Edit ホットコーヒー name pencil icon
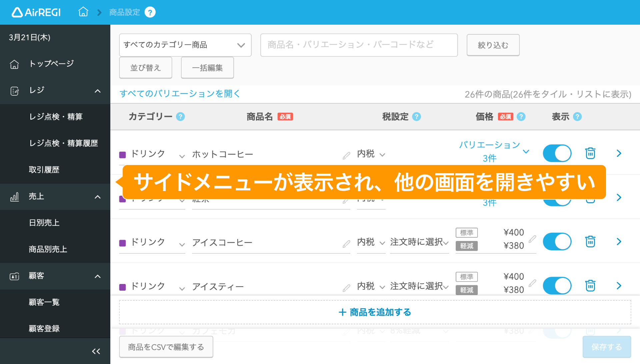Screen dimensions: 640x364 pyautogui.click(x=346, y=156)
